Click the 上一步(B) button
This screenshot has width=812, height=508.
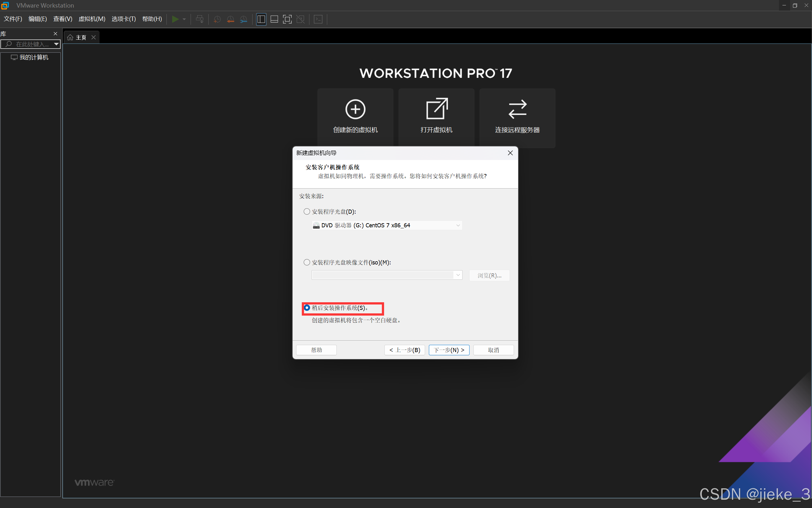pyautogui.click(x=404, y=350)
